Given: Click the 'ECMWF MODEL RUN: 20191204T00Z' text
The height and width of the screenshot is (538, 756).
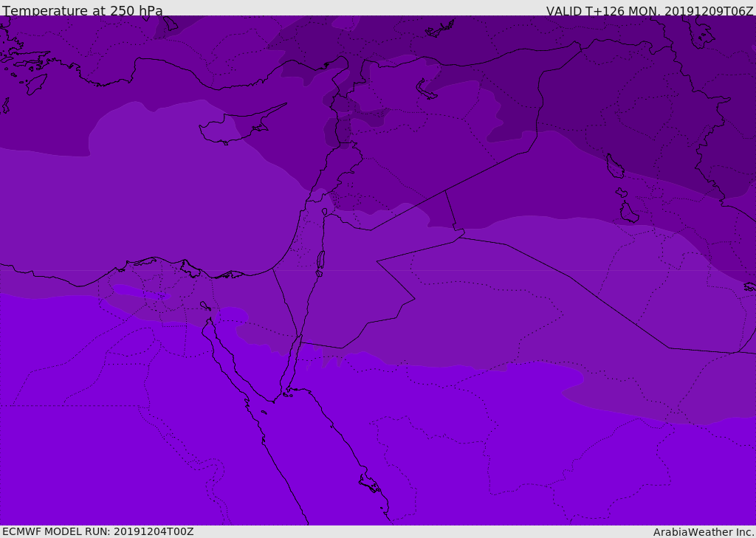Looking at the screenshot, I should coord(98,531).
